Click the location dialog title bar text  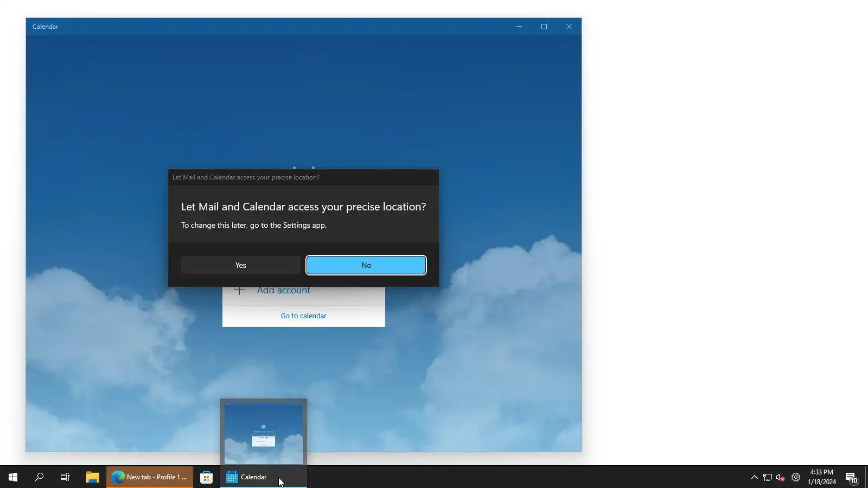coord(246,177)
